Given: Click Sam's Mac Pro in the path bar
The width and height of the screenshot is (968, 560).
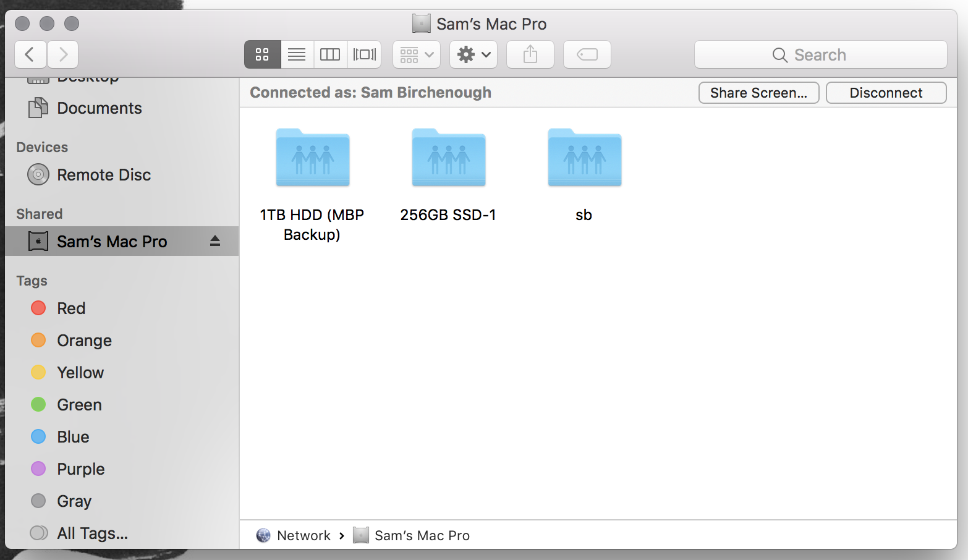Looking at the screenshot, I should tap(422, 535).
